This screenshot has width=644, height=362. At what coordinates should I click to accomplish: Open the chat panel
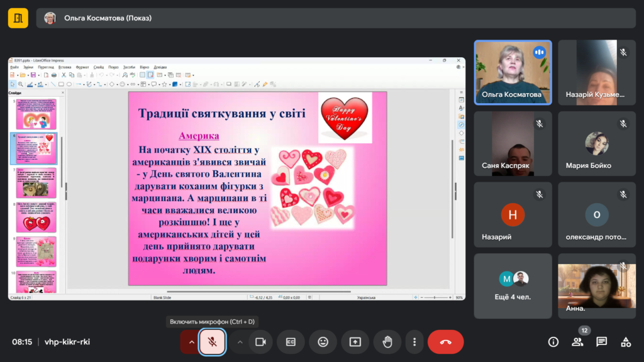tap(602, 342)
